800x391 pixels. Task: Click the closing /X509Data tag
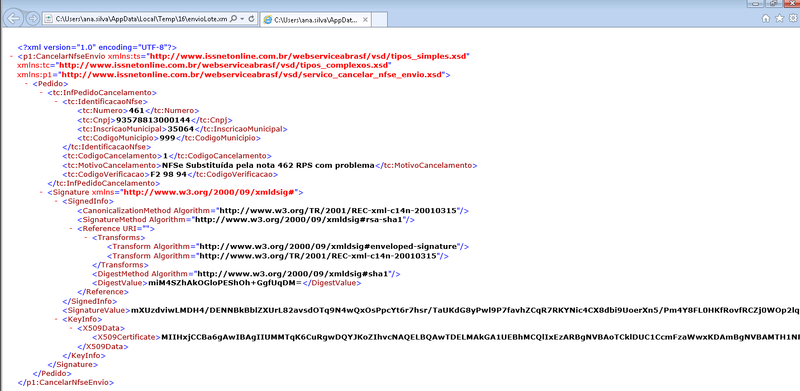click(x=103, y=347)
